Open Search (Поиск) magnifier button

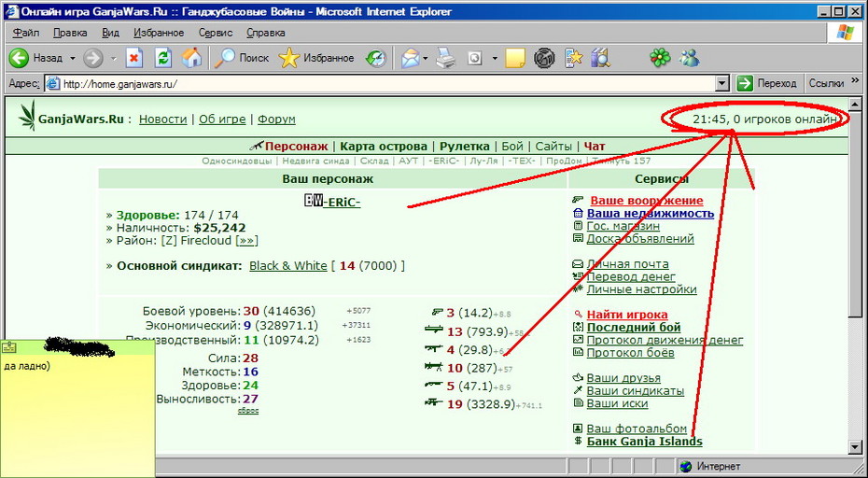click(x=242, y=58)
